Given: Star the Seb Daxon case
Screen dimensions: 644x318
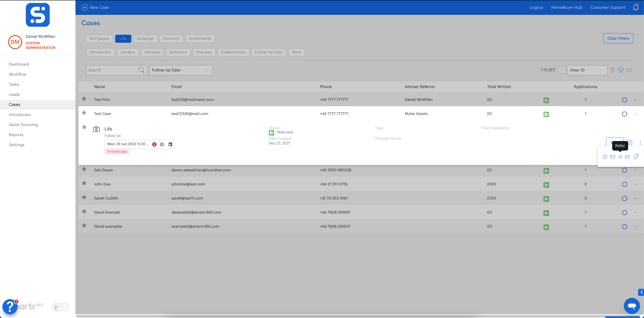Looking at the screenshot, I should [84, 169].
